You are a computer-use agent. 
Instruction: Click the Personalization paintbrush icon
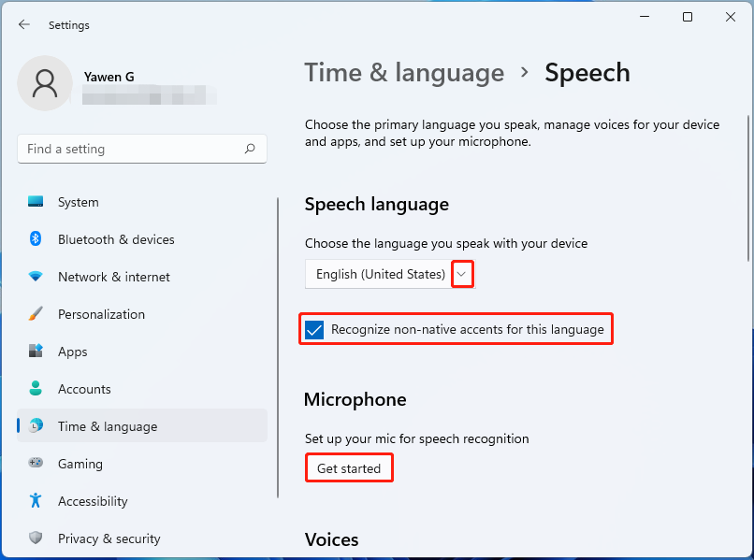point(36,314)
